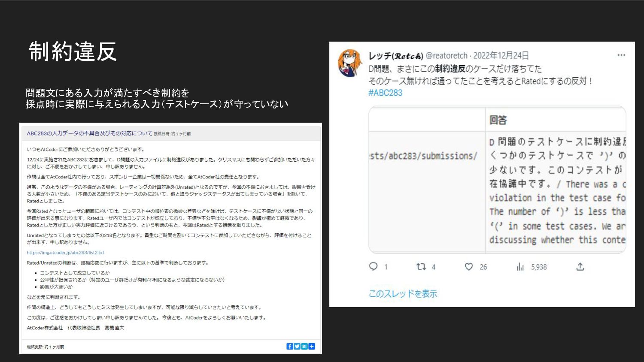Click the 回答 column header in tweet image
Screen dimensions: 644x362
(x=498, y=120)
